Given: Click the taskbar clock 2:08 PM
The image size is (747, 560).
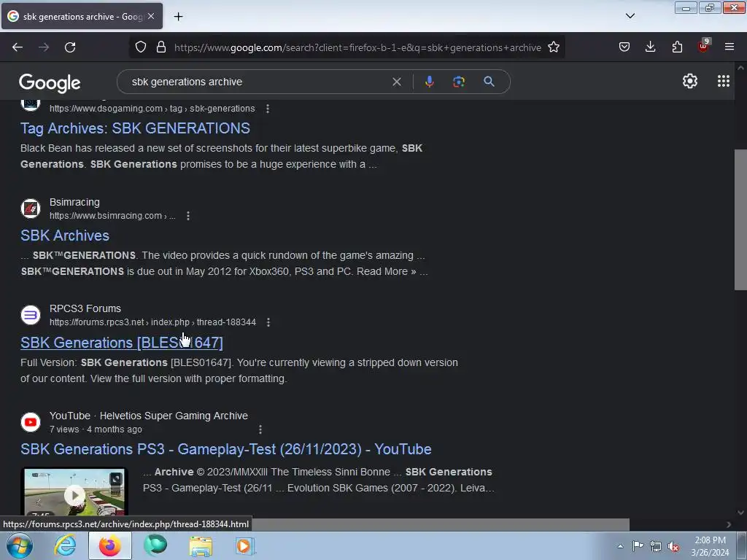Looking at the screenshot, I should point(710,546).
